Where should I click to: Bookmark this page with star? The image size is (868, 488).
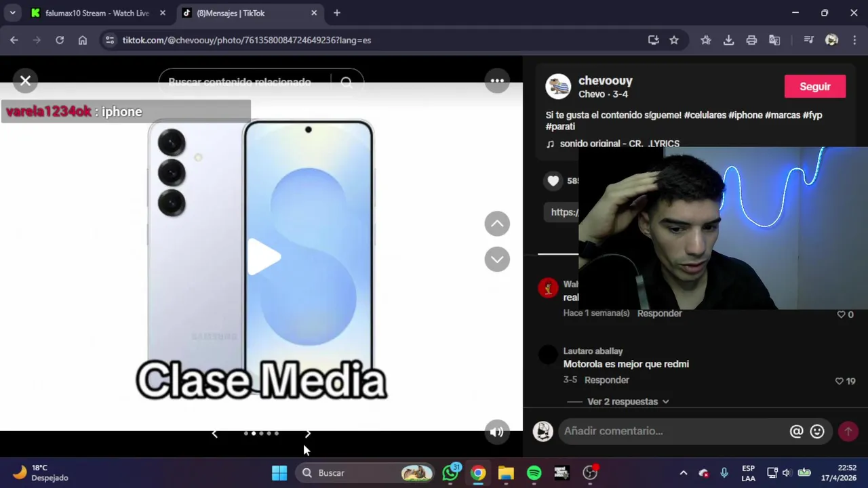(x=674, y=40)
